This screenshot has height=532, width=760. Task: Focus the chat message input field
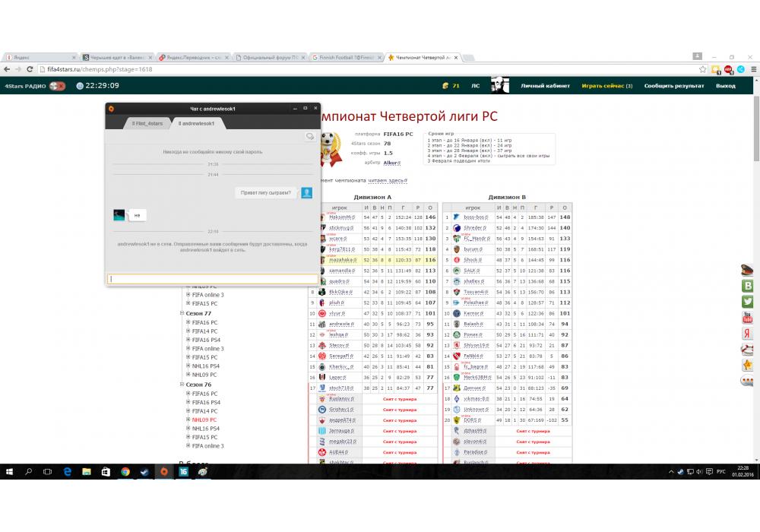pos(212,279)
